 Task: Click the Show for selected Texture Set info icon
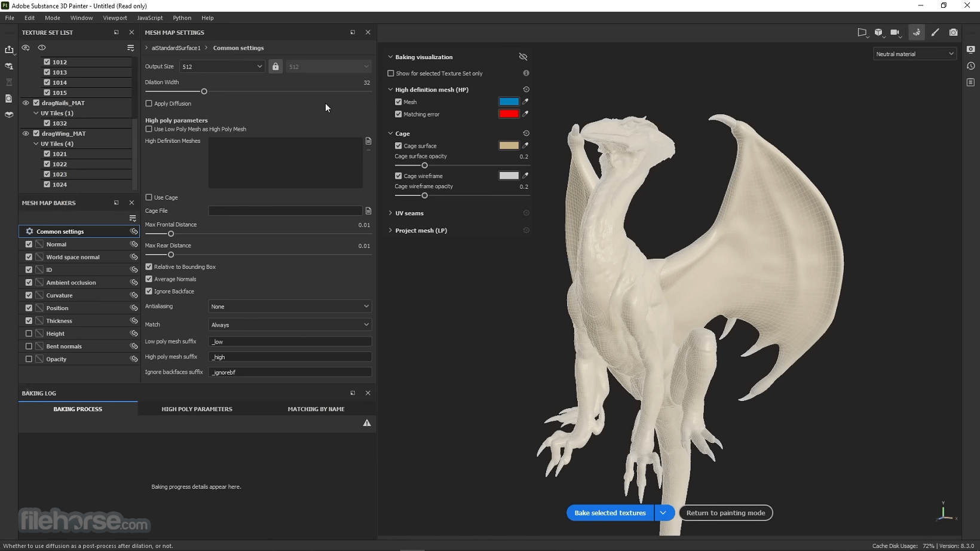[526, 73]
